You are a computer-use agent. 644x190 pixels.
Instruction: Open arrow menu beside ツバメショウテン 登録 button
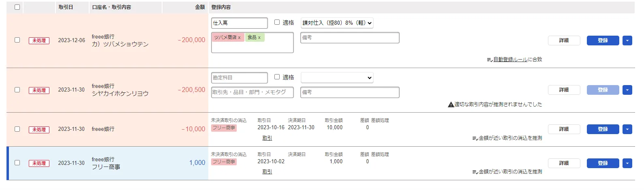(x=627, y=41)
